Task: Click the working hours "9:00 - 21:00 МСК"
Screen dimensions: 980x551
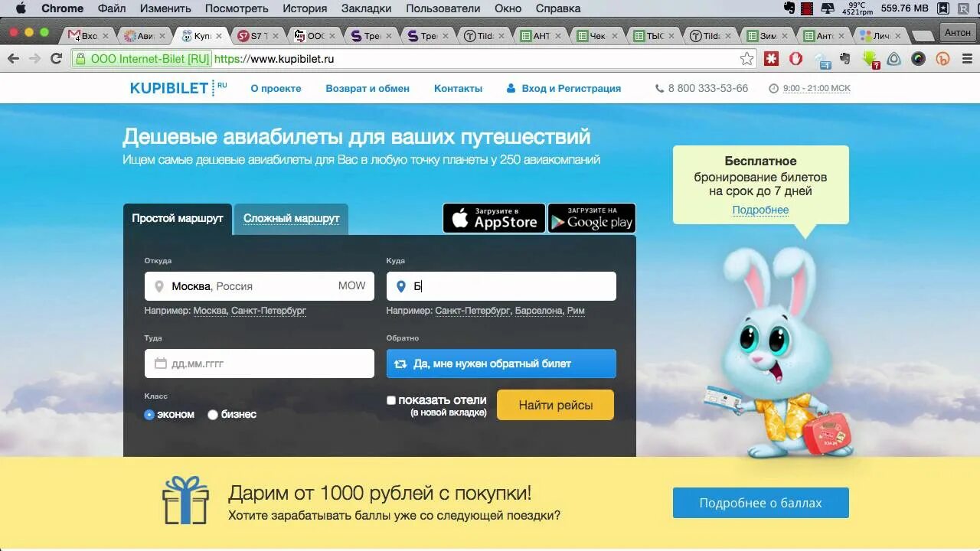Action: (x=816, y=88)
